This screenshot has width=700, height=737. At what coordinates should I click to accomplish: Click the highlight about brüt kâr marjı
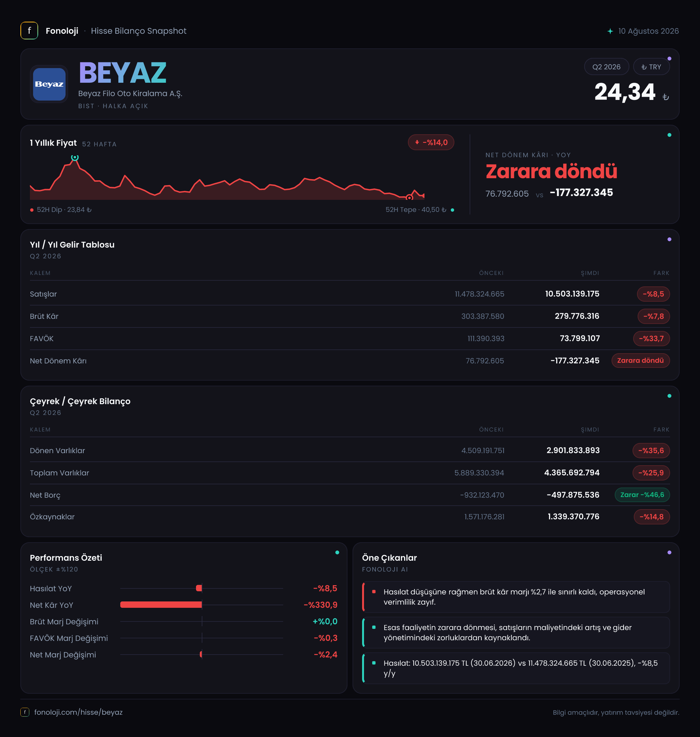coord(516,597)
